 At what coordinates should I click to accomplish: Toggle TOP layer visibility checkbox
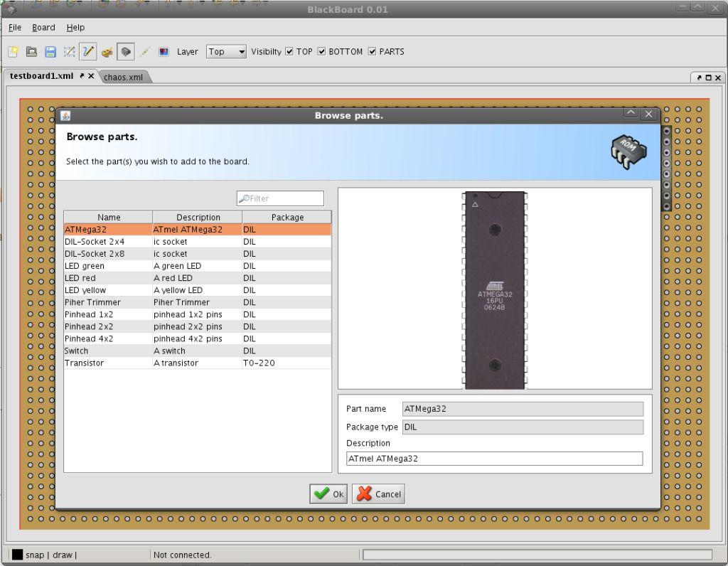(x=289, y=51)
